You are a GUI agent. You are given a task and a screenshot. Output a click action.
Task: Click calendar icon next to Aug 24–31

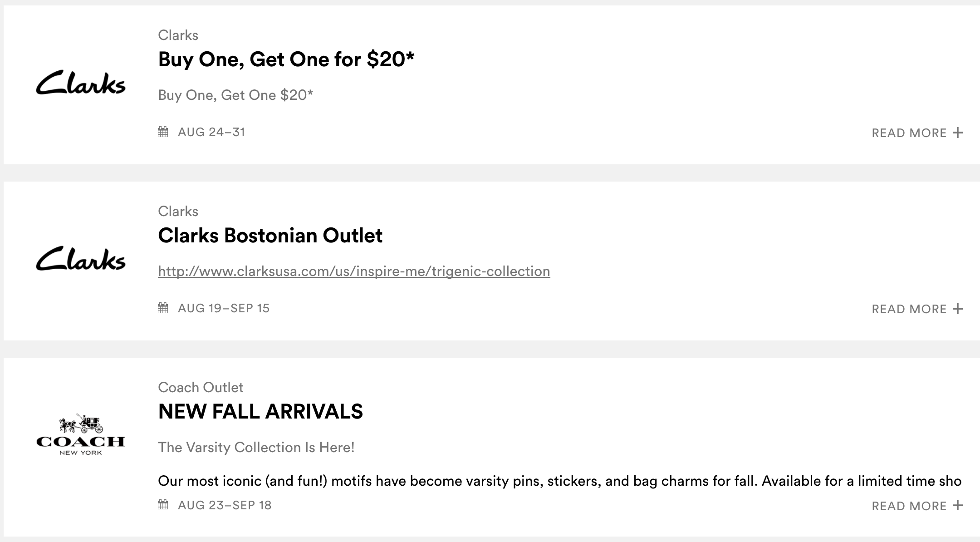pyautogui.click(x=163, y=132)
